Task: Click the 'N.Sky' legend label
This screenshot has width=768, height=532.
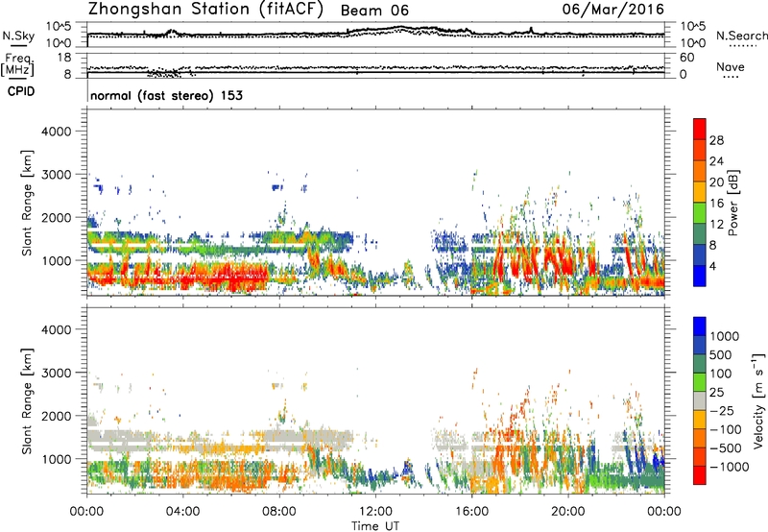Action: point(18,36)
